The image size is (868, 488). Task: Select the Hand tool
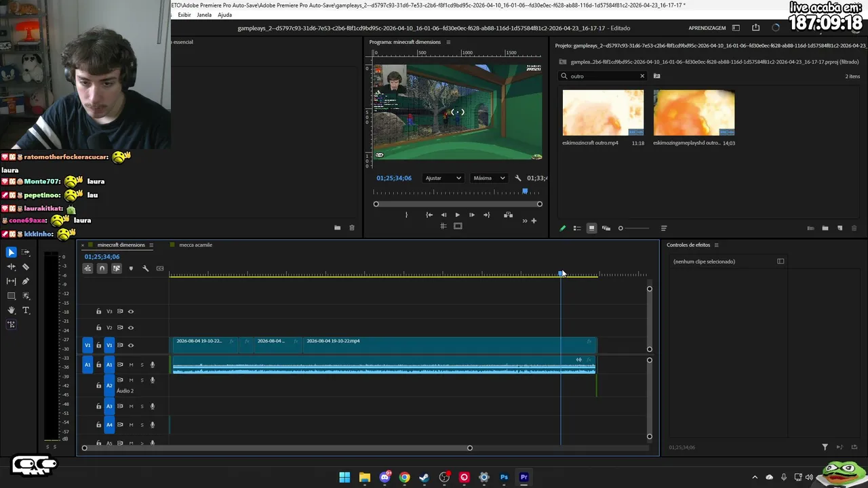pos(12,310)
